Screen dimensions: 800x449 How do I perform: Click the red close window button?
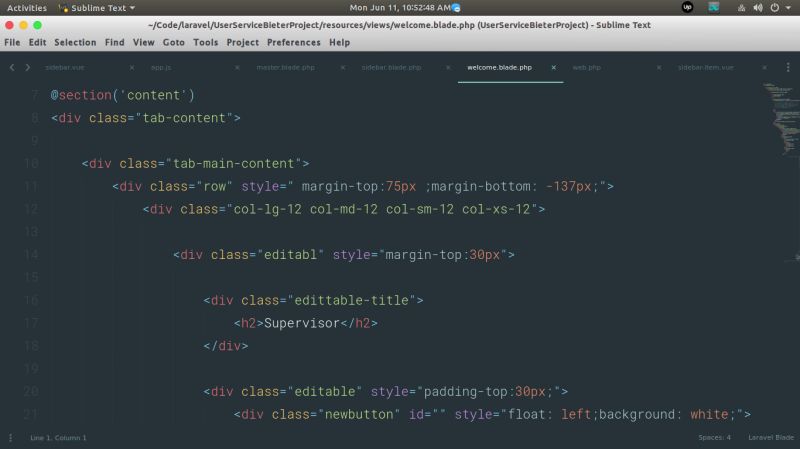[x=9, y=25]
